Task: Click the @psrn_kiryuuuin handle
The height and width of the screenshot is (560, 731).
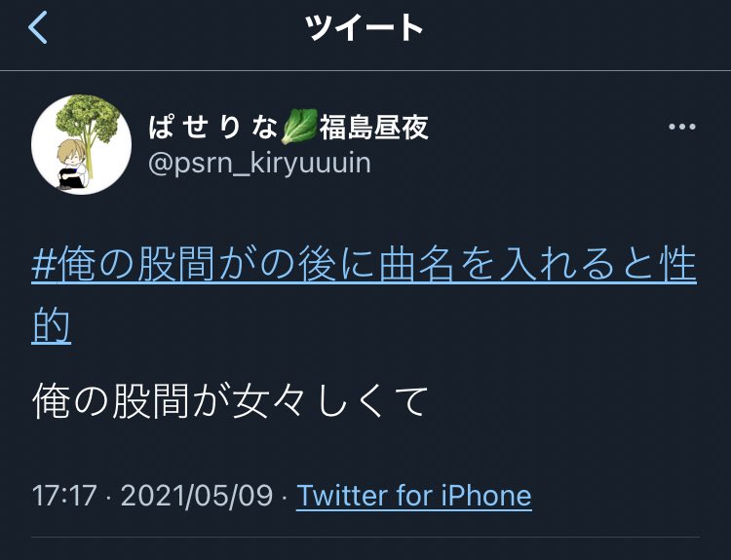Action: 259,164
